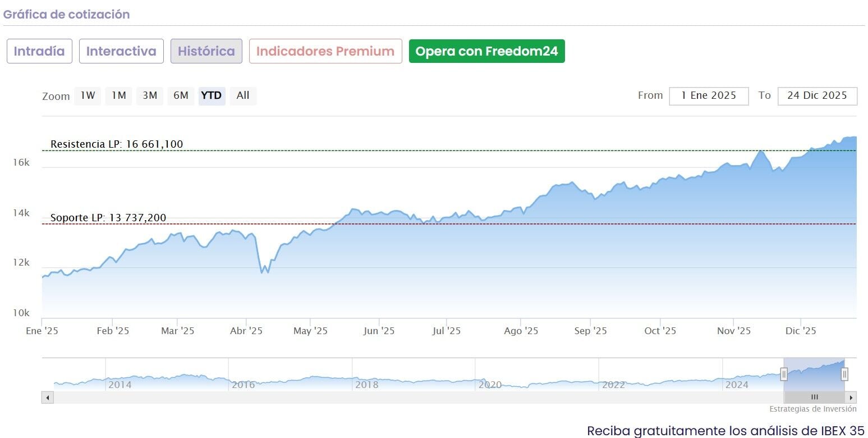Set zoom to 1W
This screenshot has width=868, height=438.
tap(88, 95)
